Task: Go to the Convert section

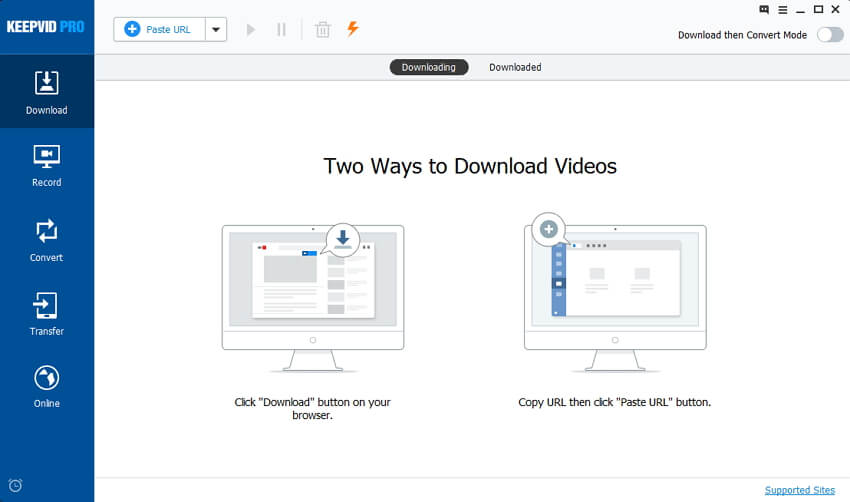Action: click(x=47, y=240)
